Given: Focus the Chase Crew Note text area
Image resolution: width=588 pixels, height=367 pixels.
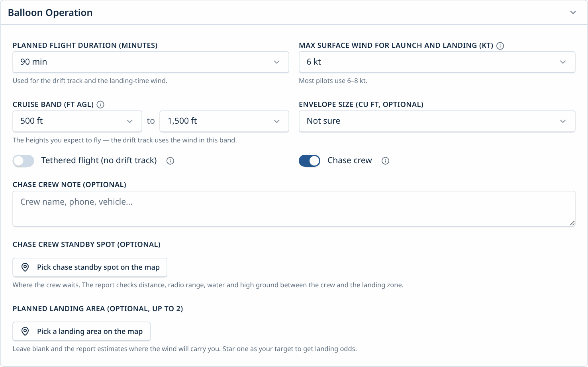Looking at the screenshot, I should [x=294, y=209].
